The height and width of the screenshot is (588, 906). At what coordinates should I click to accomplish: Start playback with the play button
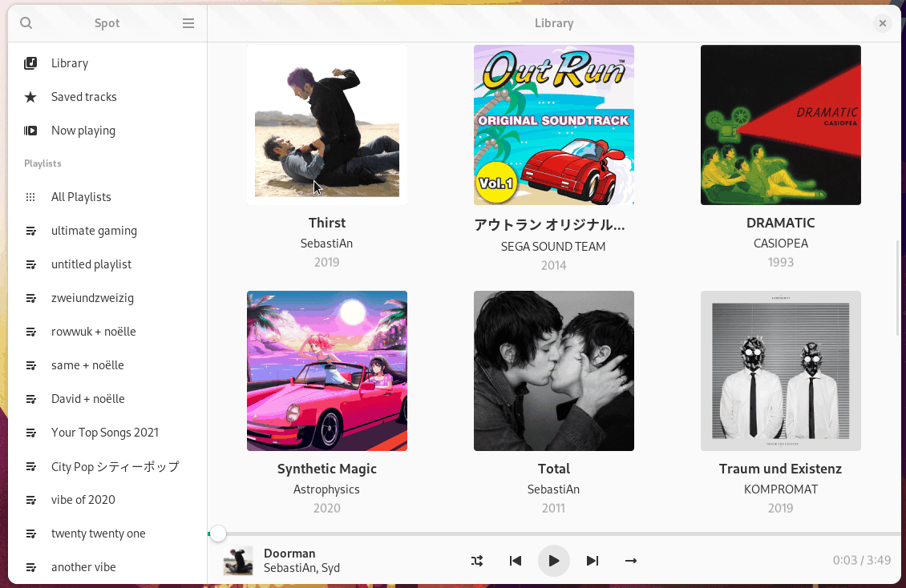pyautogui.click(x=553, y=561)
